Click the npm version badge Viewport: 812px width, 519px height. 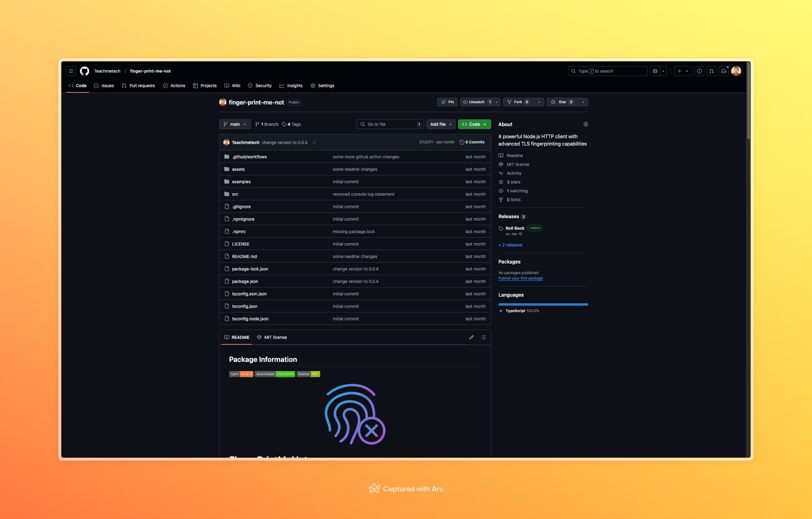click(241, 374)
